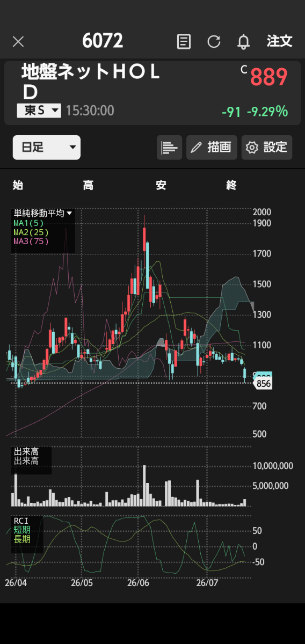Screen dimensions: 305x644
Task: Tap the refresh icon
Action: (x=214, y=41)
